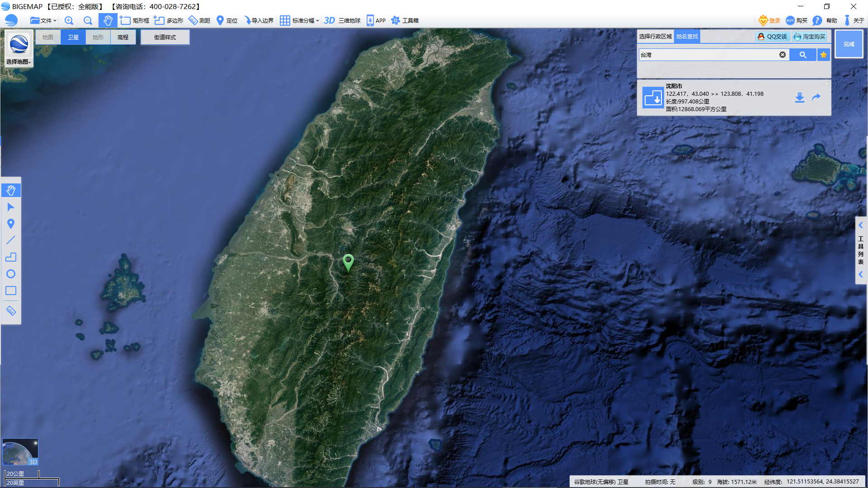
Task: Clear the search field with X icon
Action: (783, 55)
